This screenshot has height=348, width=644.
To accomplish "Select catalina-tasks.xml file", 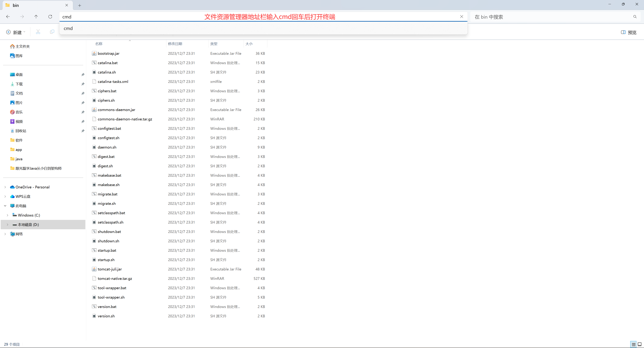I will (113, 82).
